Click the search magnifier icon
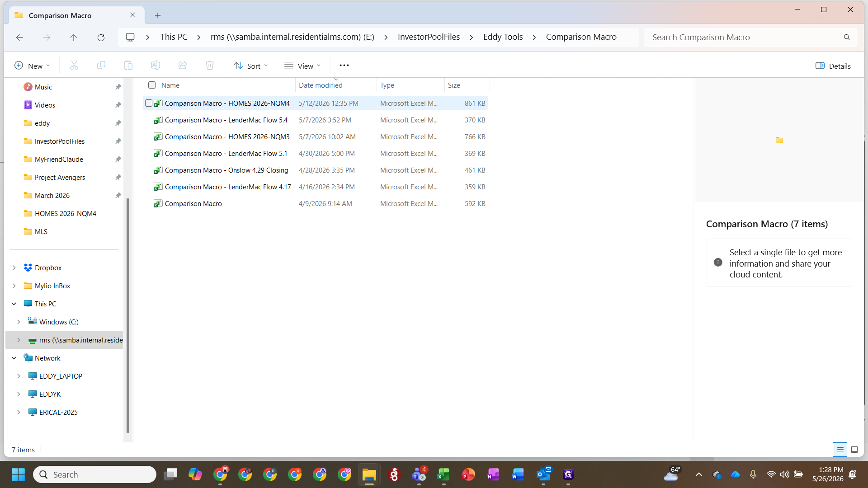Viewport: 868px width, 488px height. pyautogui.click(x=847, y=38)
